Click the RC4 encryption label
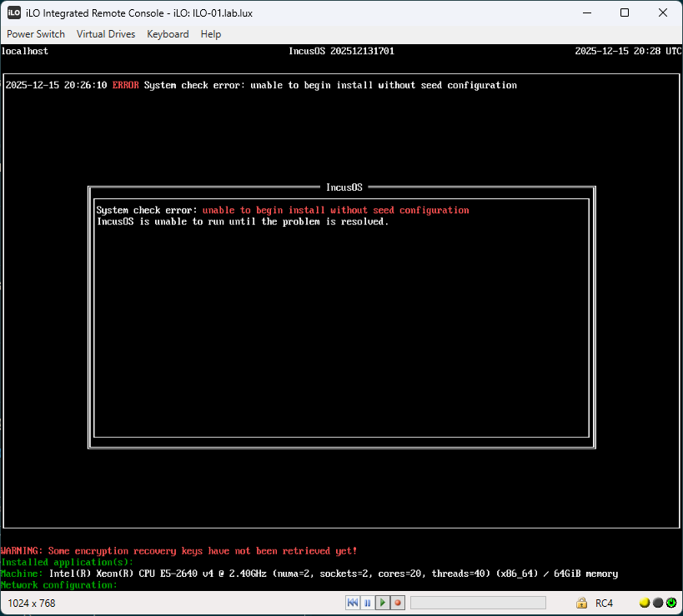 [x=604, y=603]
